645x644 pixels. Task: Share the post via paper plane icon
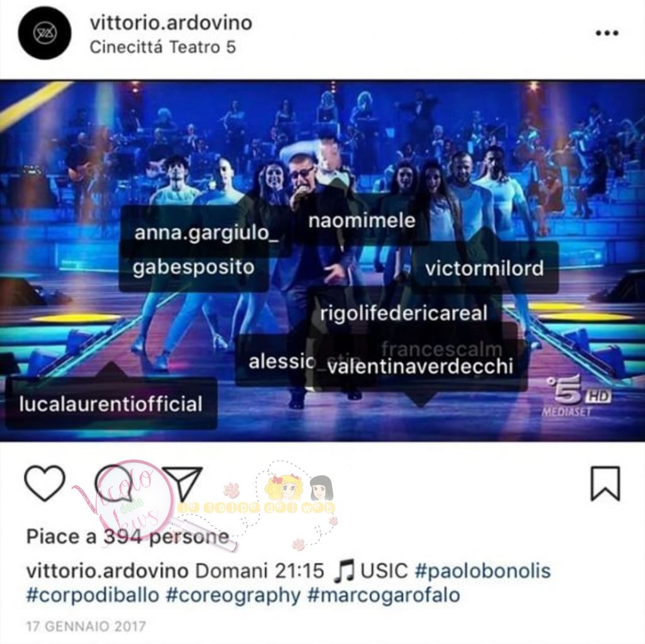coord(183,483)
